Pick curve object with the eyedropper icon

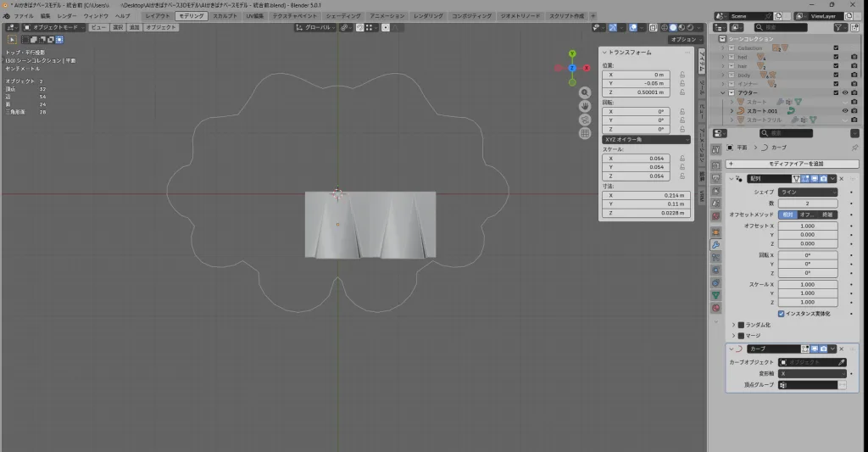coord(841,362)
